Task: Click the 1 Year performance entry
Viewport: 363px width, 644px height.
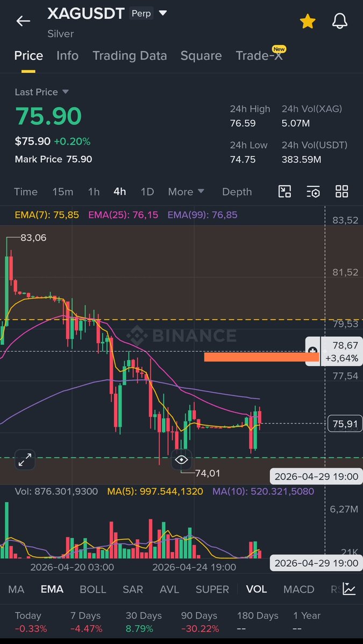Action: (x=307, y=622)
